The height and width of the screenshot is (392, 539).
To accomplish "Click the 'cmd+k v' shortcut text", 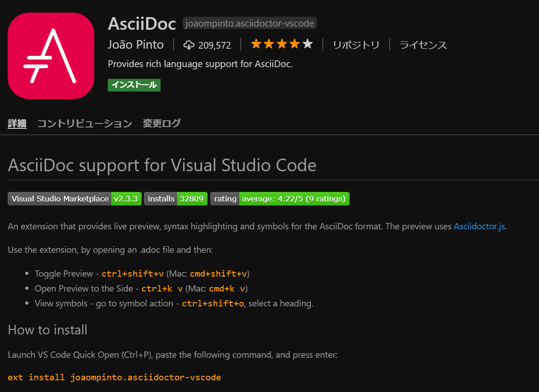I will click(x=227, y=289).
